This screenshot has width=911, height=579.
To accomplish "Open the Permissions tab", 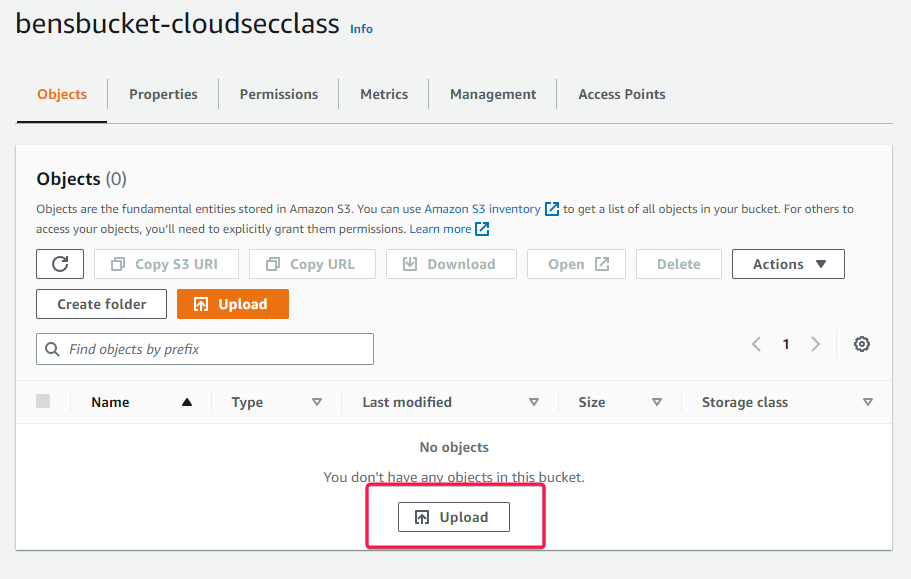I will (279, 94).
